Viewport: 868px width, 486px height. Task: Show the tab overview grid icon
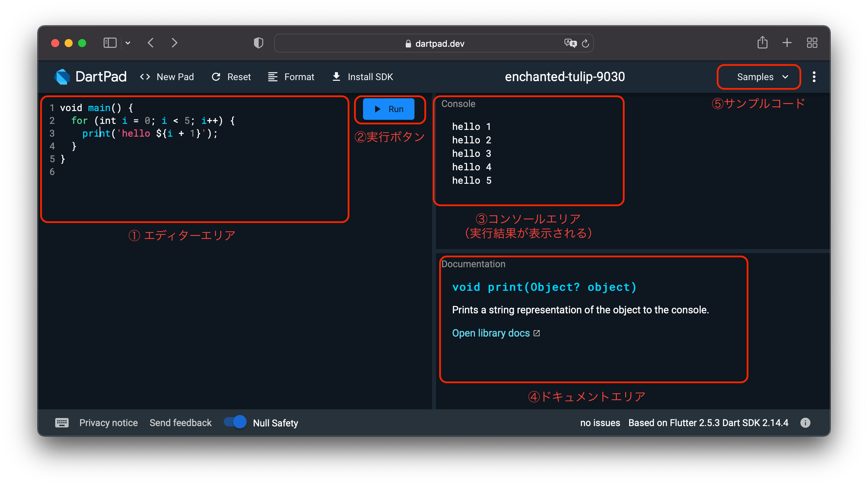[x=812, y=43]
